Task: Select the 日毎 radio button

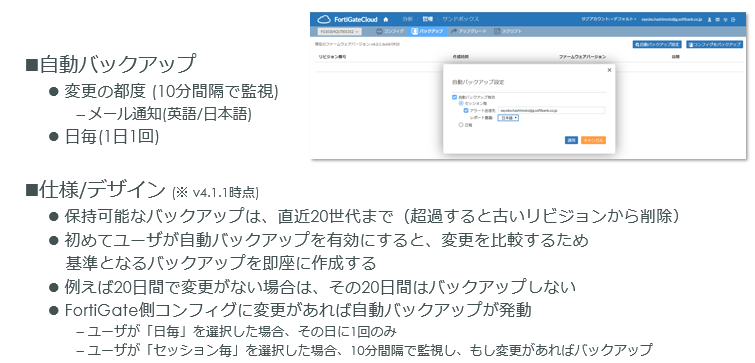Action: (x=461, y=125)
